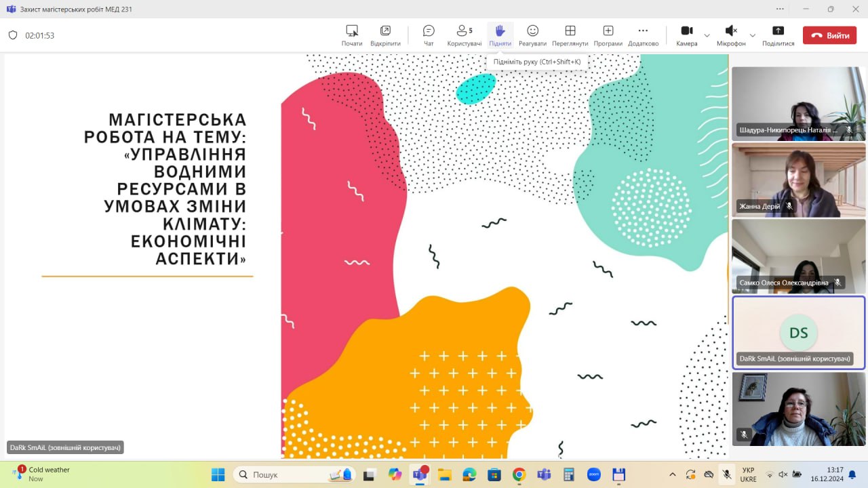Click the slide title text Магістерська робота

(x=165, y=190)
